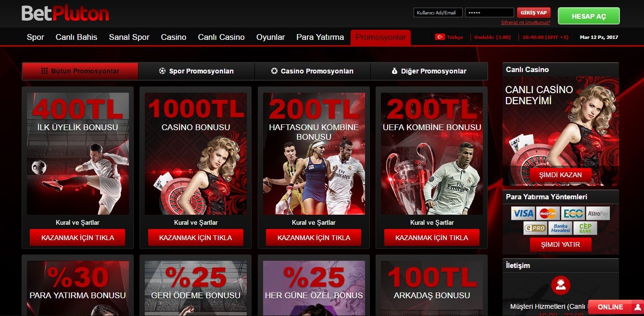Click the CPRO payment icon

tap(535, 228)
